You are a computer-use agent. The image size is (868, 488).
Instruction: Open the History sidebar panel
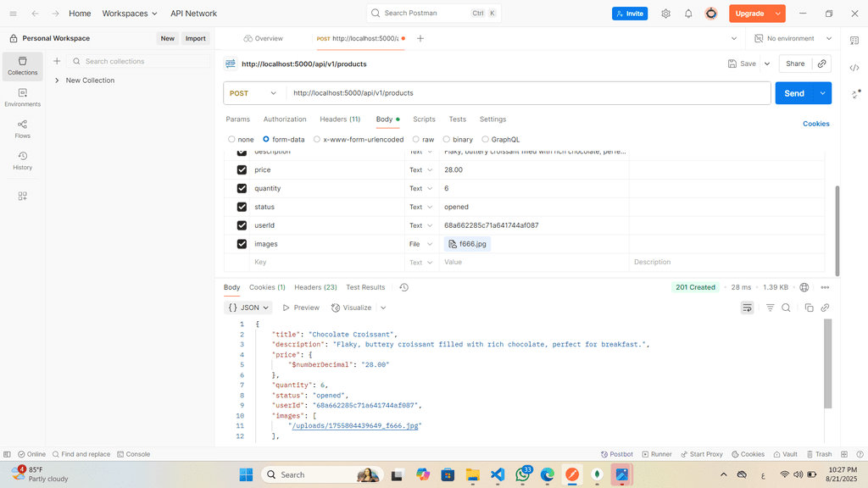22,161
